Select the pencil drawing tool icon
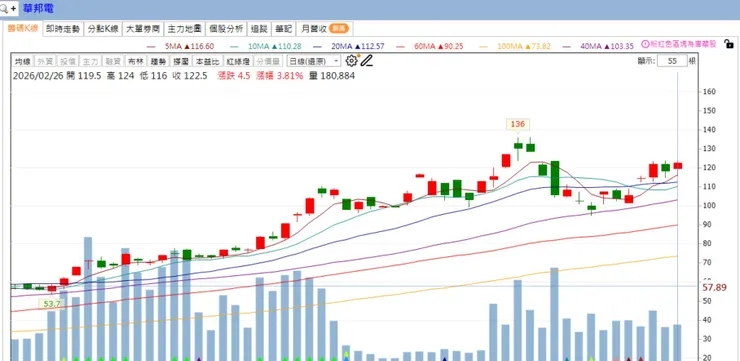Viewport: 740px width, 361px height. tap(367, 61)
